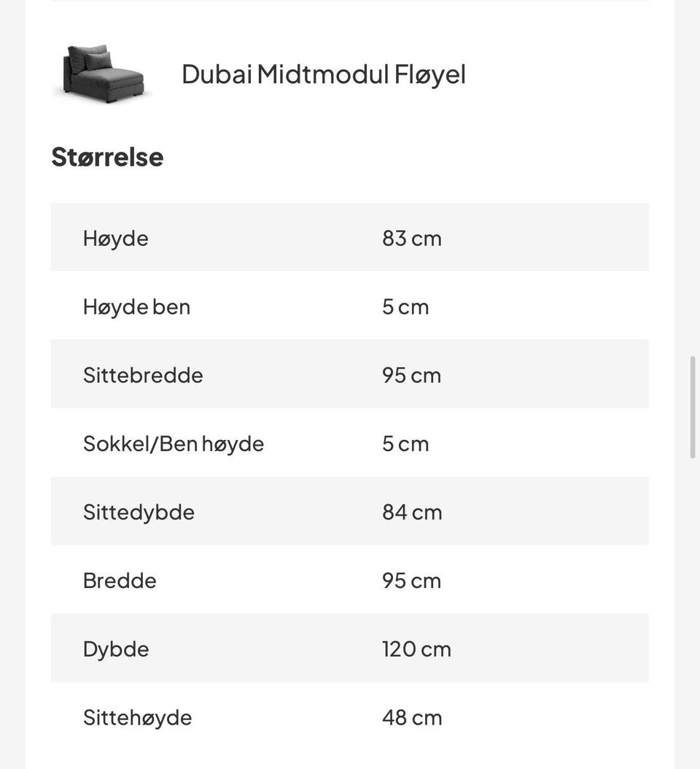The width and height of the screenshot is (700, 769).
Task: Select the 84 cm Sittedybde value
Action: point(412,512)
